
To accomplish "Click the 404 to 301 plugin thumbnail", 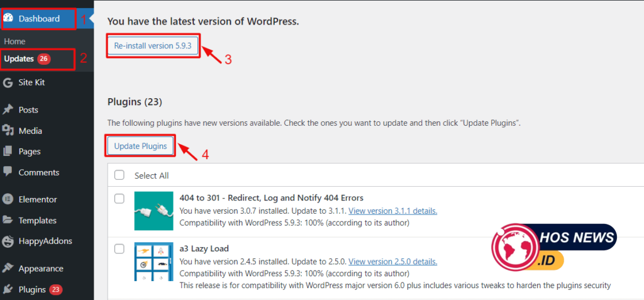I will (x=153, y=211).
